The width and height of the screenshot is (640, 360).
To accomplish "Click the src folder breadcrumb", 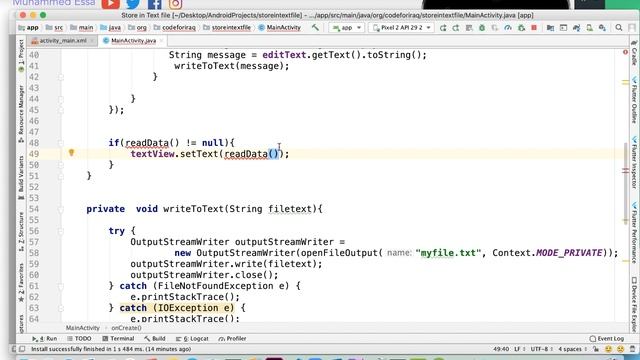I will click(x=55, y=28).
